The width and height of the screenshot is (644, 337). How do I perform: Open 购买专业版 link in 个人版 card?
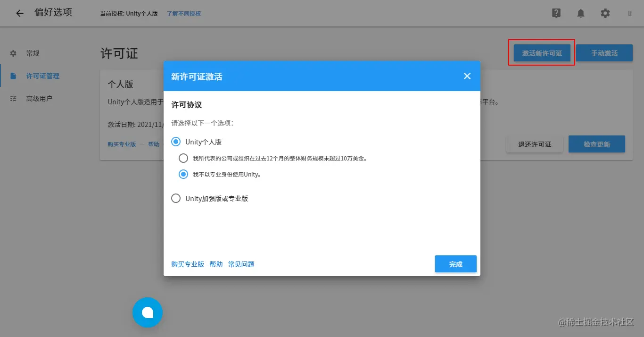122,144
